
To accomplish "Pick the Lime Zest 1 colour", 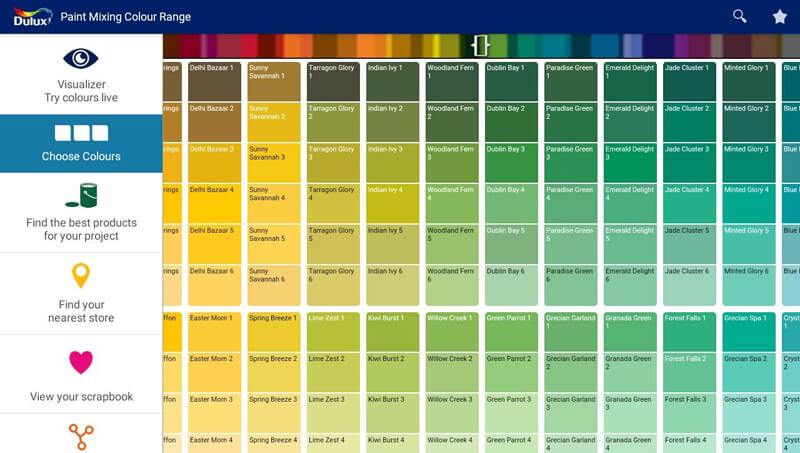I will (333, 332).
